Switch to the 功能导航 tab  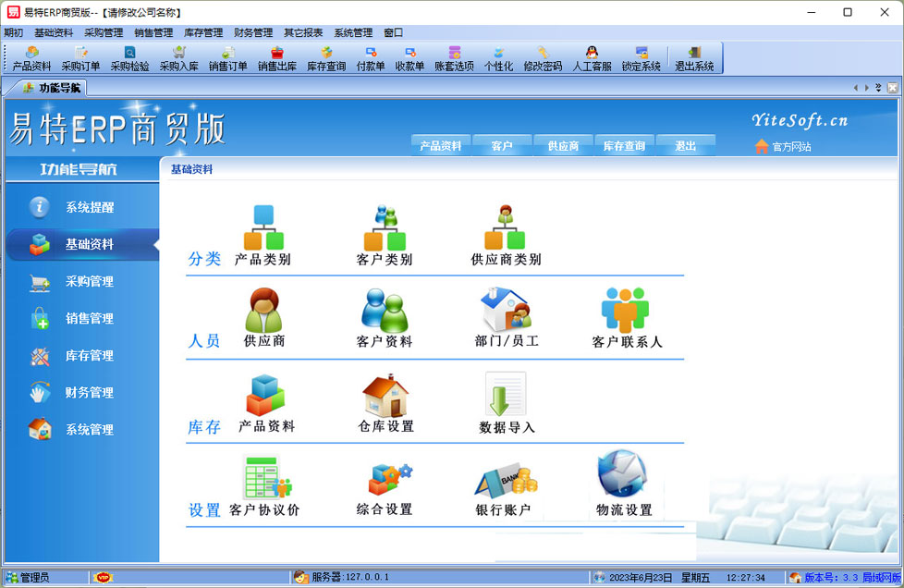click(52, 88)
